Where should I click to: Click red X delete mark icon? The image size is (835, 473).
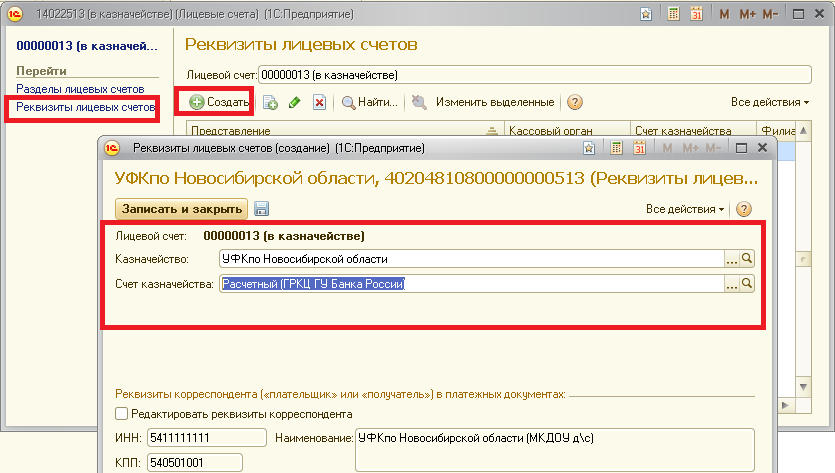(x=319, y=102)
